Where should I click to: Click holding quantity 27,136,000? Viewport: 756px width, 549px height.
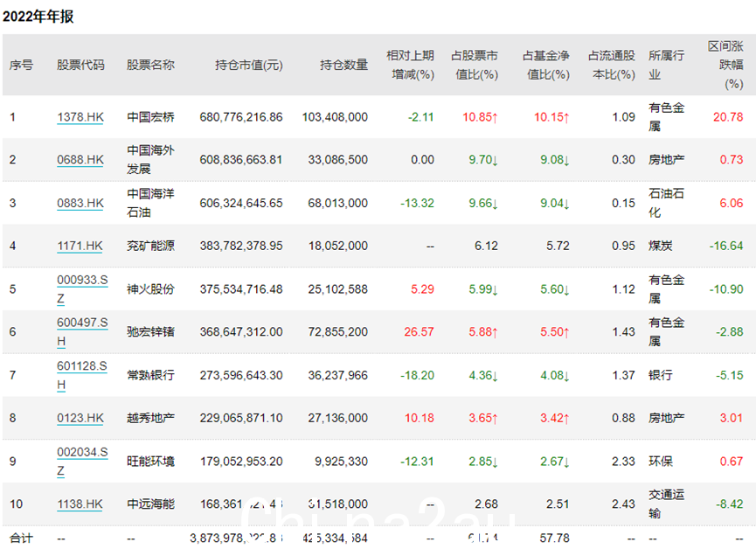point(338,418)
